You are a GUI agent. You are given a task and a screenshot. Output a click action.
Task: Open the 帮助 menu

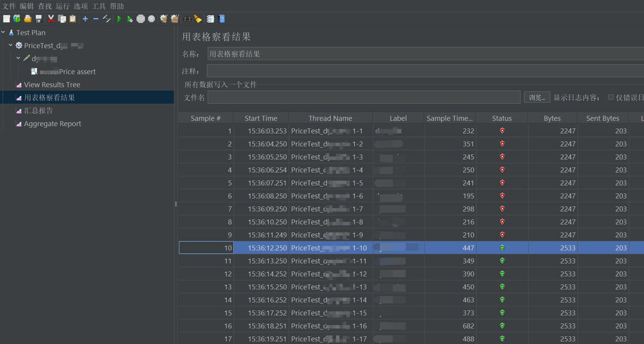[x=117, y=6]
